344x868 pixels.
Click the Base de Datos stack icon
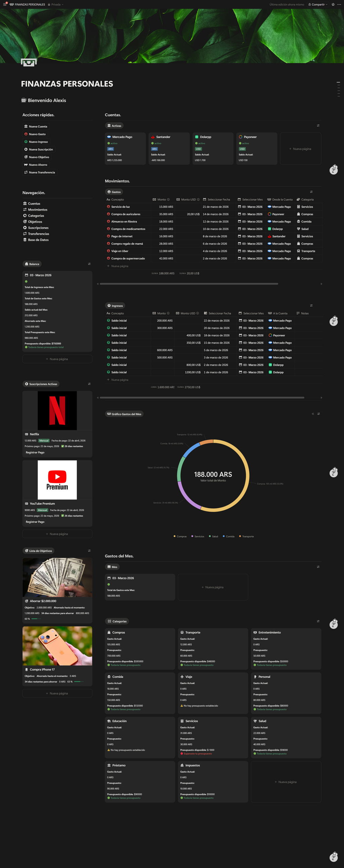[x=25, y=240]
